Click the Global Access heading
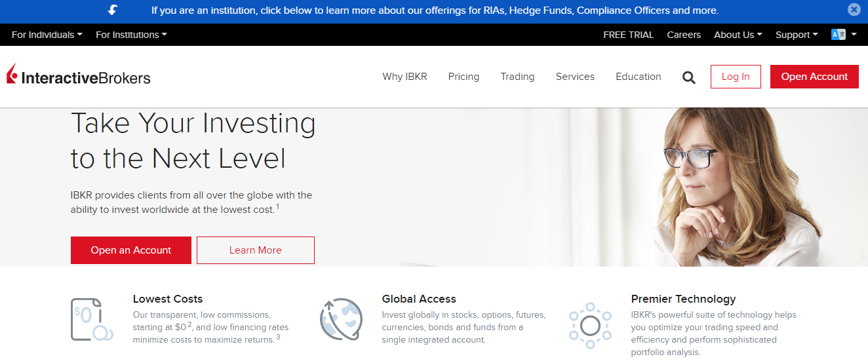The width and height of the screenshot is (868, 361). click(419, 299)
